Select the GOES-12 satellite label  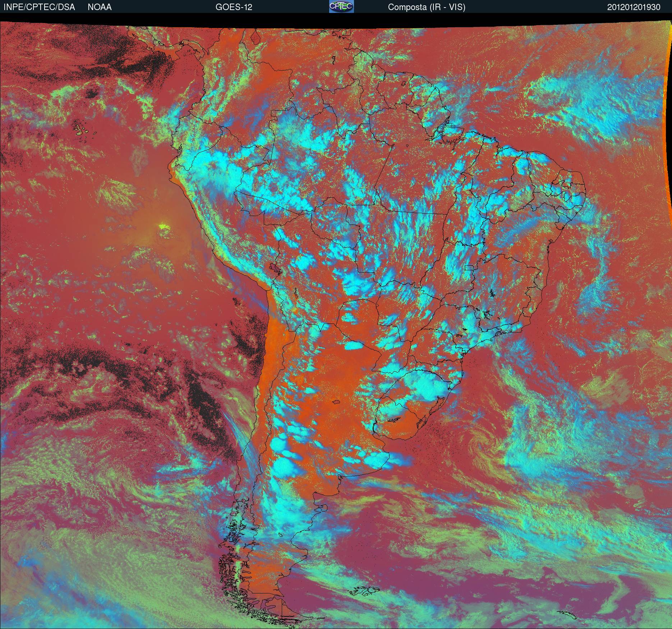click(234, 7)
